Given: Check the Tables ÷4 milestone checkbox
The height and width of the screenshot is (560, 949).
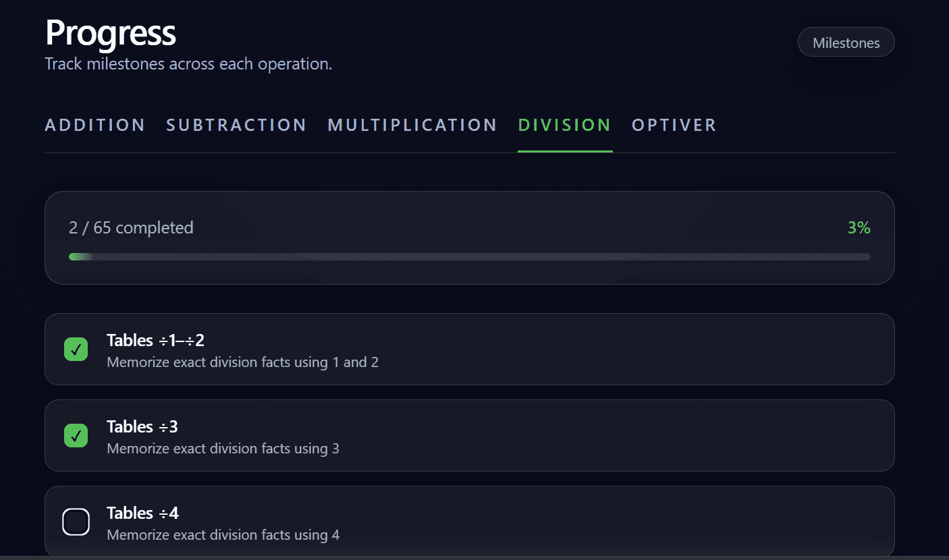Looking at the screenshot, I should pos(76,522).
